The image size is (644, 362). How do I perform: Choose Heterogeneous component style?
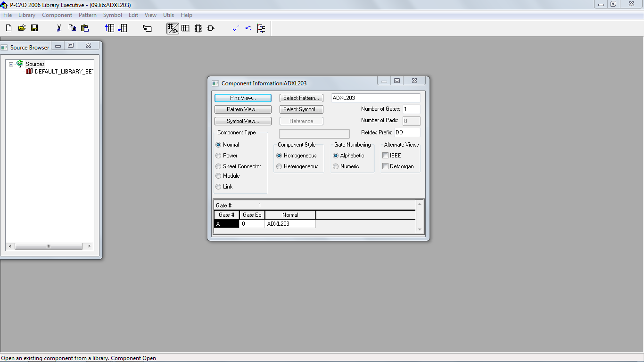pyautogui.click(x=279, y=166)
